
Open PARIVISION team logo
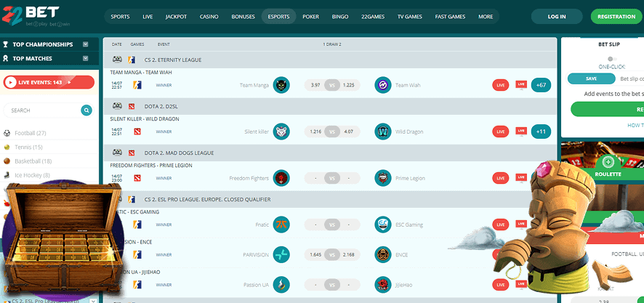281,254
